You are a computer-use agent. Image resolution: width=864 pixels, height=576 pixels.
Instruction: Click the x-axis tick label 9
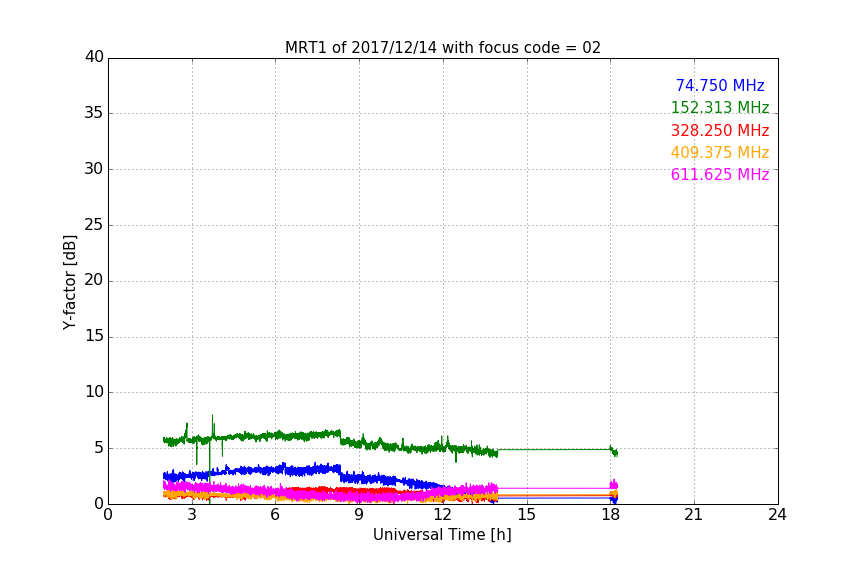359,515
